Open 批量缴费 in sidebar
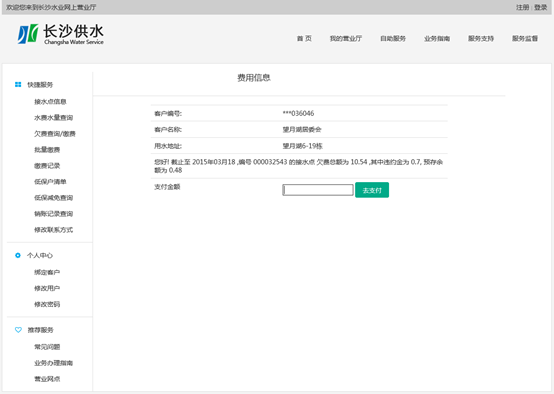 click(x=47, y=150)
